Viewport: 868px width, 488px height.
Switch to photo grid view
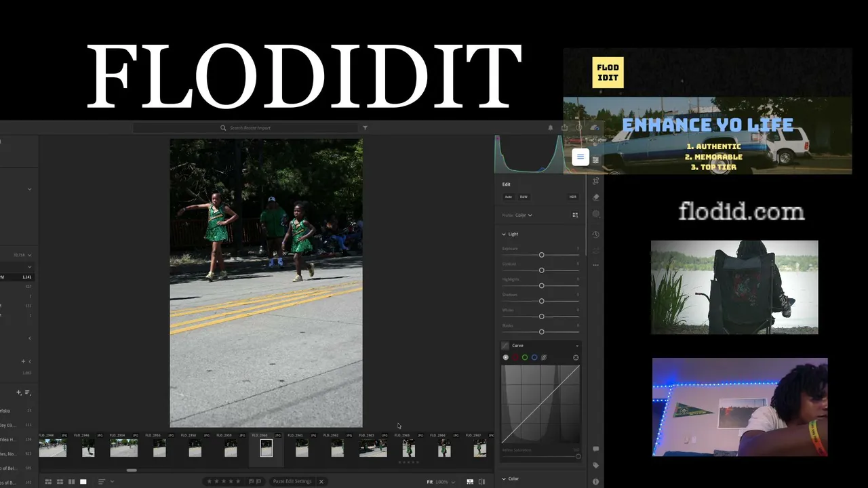click(48, 482)
